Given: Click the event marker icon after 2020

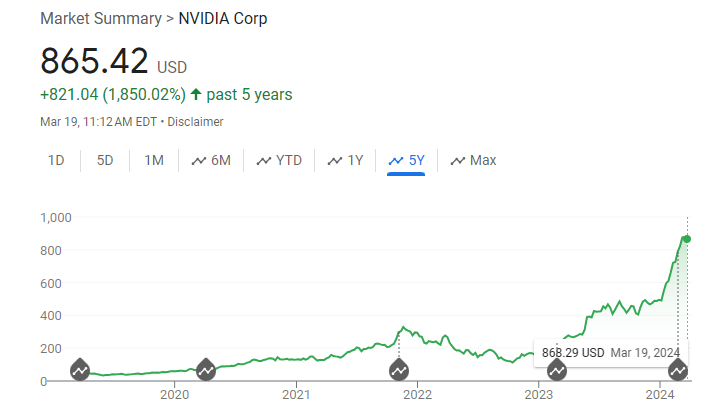Looking at the screenshot, I should [x=206, y=370].
